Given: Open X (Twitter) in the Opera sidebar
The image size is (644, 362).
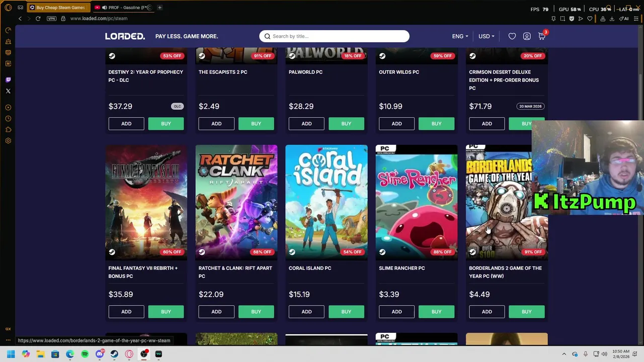Looking at the screenshot, I should tap(8, 91).
